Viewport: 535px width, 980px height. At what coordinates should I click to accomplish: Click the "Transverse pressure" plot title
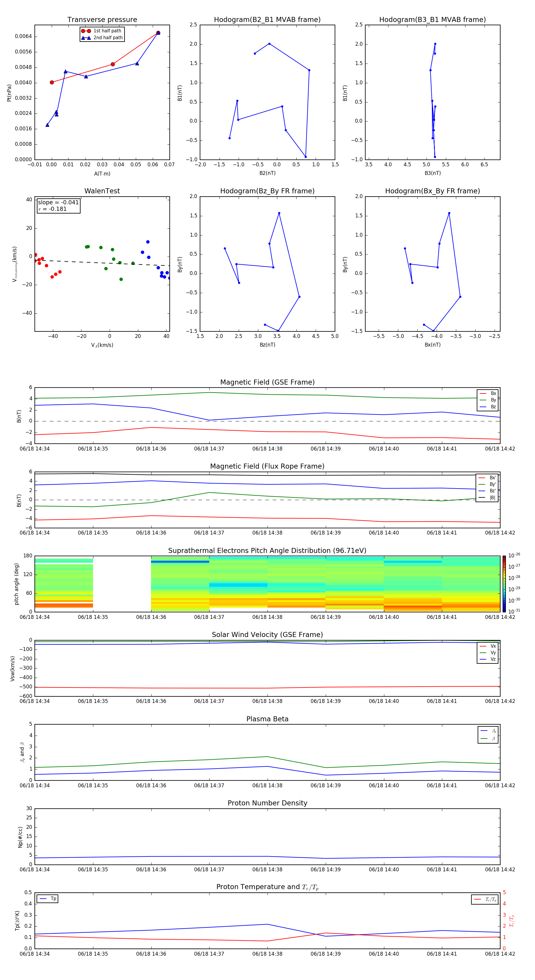[102, 20]
